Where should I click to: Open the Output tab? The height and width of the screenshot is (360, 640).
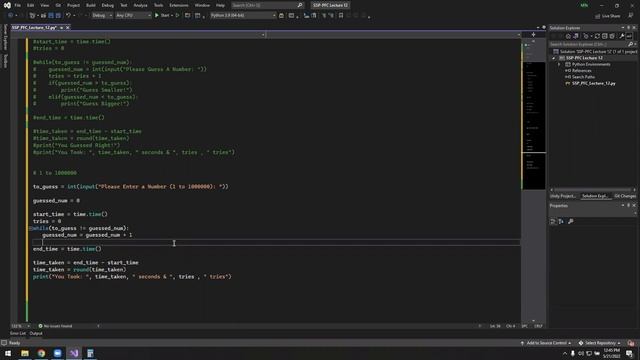36,333
